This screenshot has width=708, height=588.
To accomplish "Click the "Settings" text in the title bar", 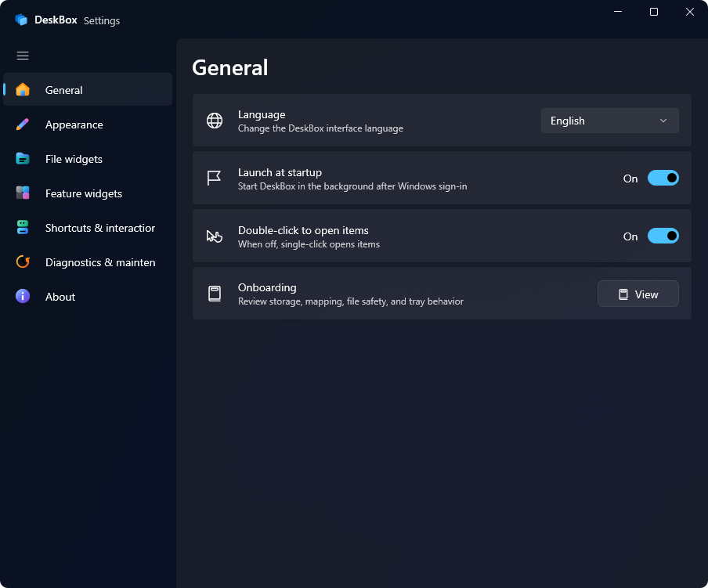I will 102,21.
